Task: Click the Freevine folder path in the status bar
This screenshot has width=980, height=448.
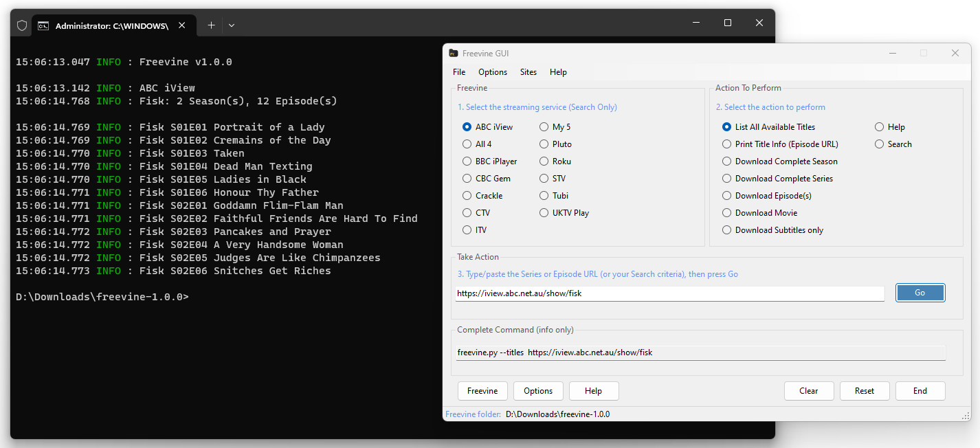Action: [x=557, y=414]
